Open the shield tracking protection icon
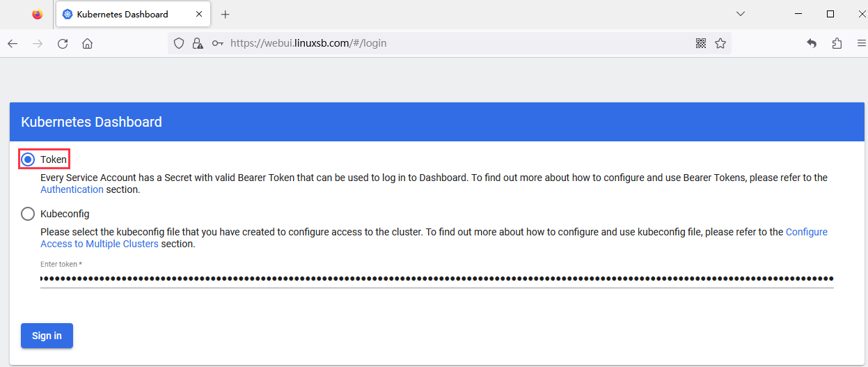Screen dimensions: 868x367 click(179, 43)
